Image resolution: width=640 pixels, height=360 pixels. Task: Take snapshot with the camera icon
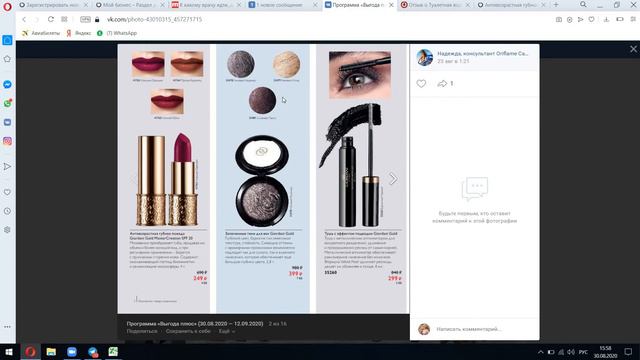(x=559, y=20)
